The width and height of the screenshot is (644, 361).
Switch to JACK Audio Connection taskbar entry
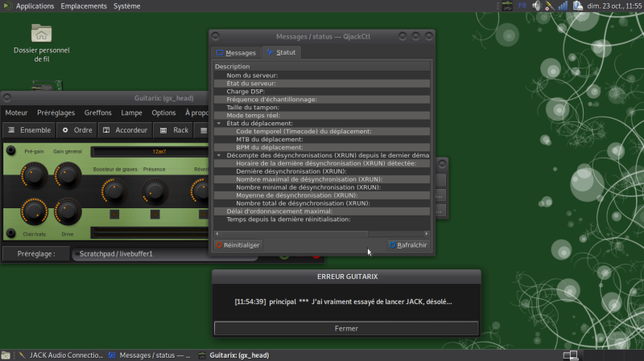tap(61, 355)
